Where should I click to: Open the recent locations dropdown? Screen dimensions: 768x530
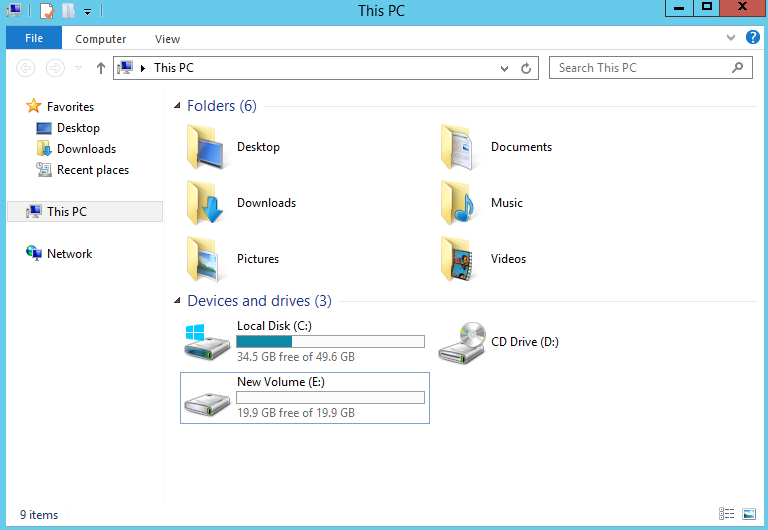78,68
